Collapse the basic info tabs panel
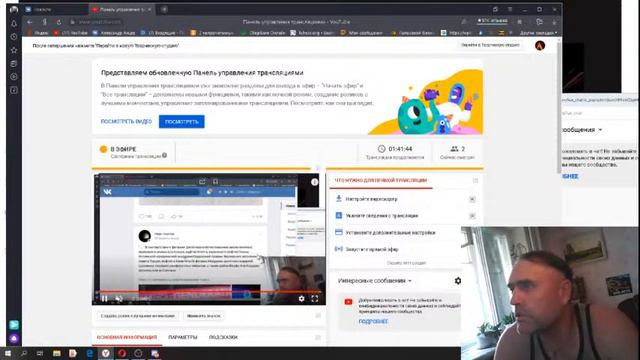Image resolution: width=640 pixels, height=360 pixels. tap(318, 337)
